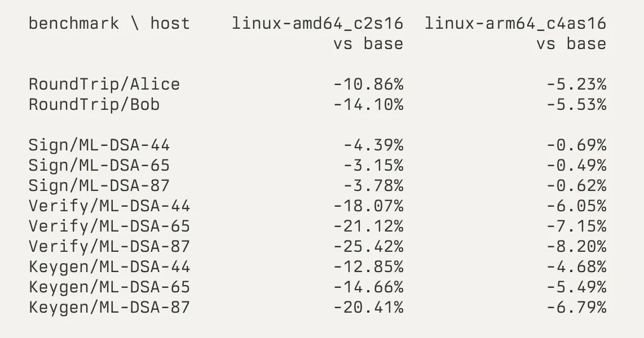The height and width of the screenshot is (338, 644).
Task: Click the -25.42% amd64 Verify value
Action: click(368, 247)
